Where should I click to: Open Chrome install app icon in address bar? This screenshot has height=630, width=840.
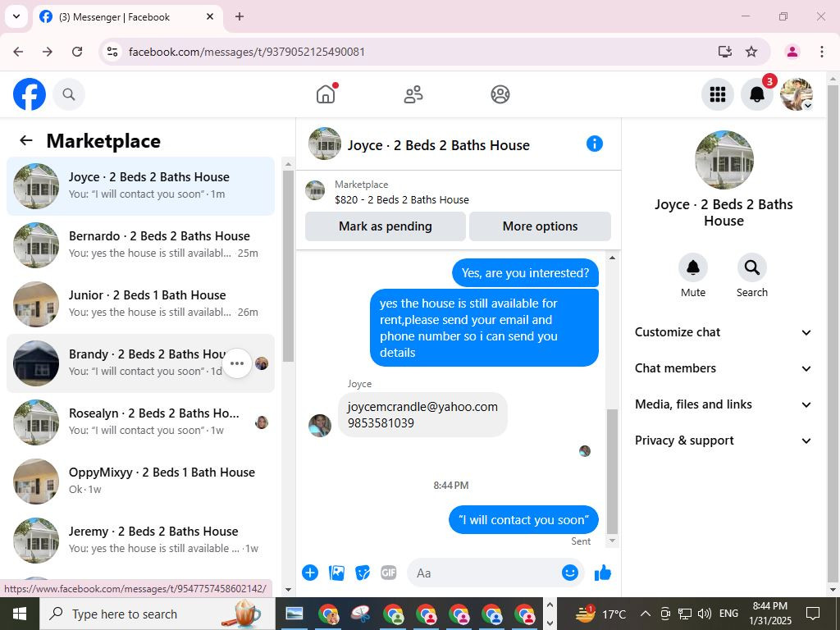click(x=725, y=52)
